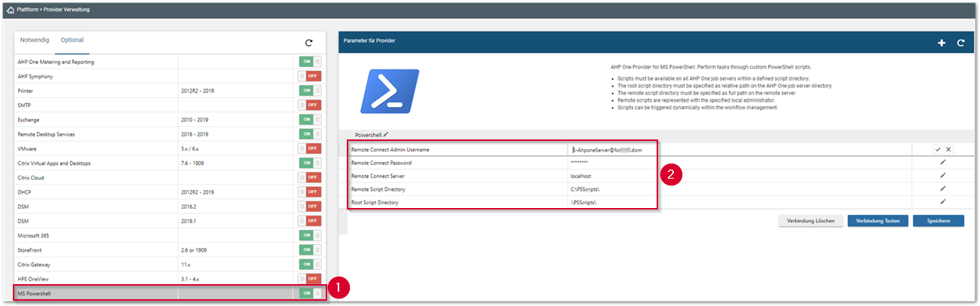This screenshot has width=980, height=306.
Task: Click the C:\PSScripts\ Remote Script Directory value
Action: tap(584, 189)
